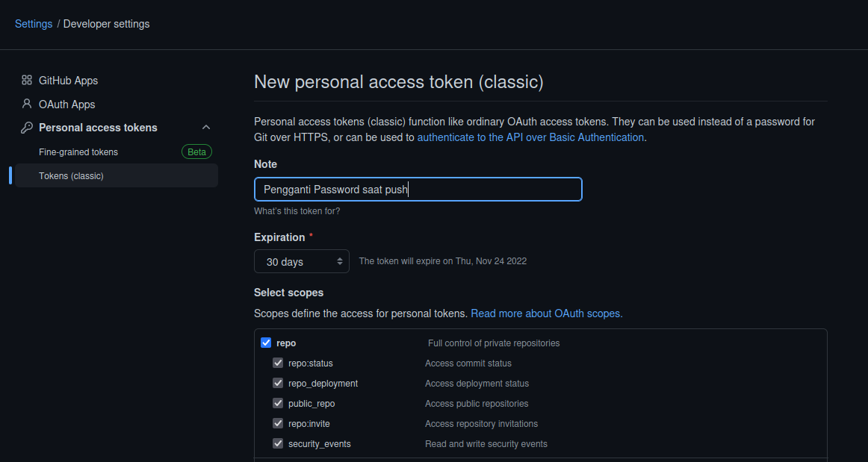Collapse the Personal access tokens section

coord(206,127)
